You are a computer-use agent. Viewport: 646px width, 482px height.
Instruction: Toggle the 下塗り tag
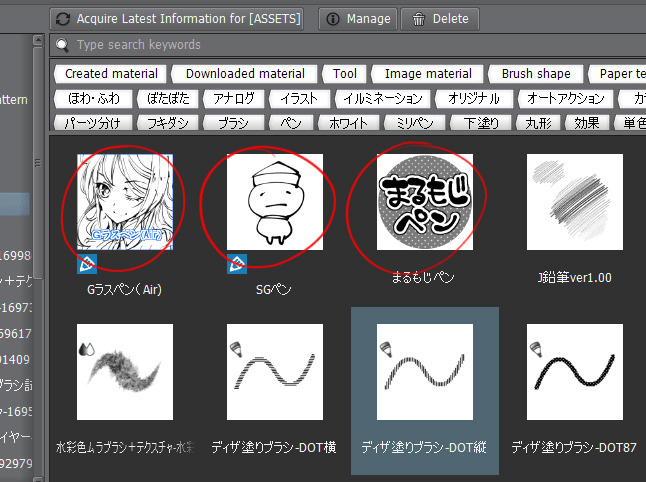480,122
